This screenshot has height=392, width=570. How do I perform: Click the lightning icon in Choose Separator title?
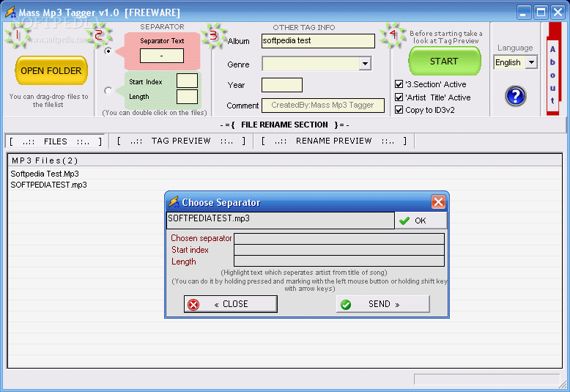coord(174,201)
